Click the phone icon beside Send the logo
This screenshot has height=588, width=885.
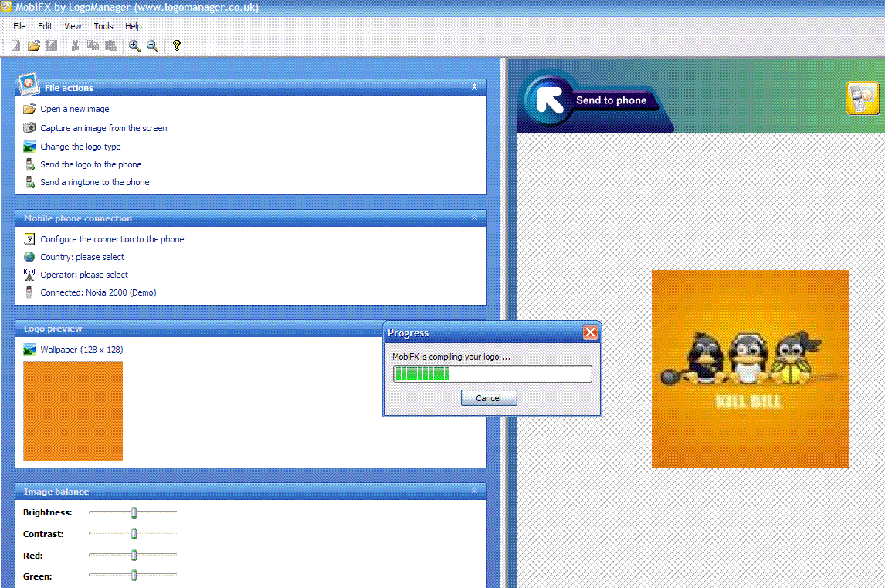30,164
